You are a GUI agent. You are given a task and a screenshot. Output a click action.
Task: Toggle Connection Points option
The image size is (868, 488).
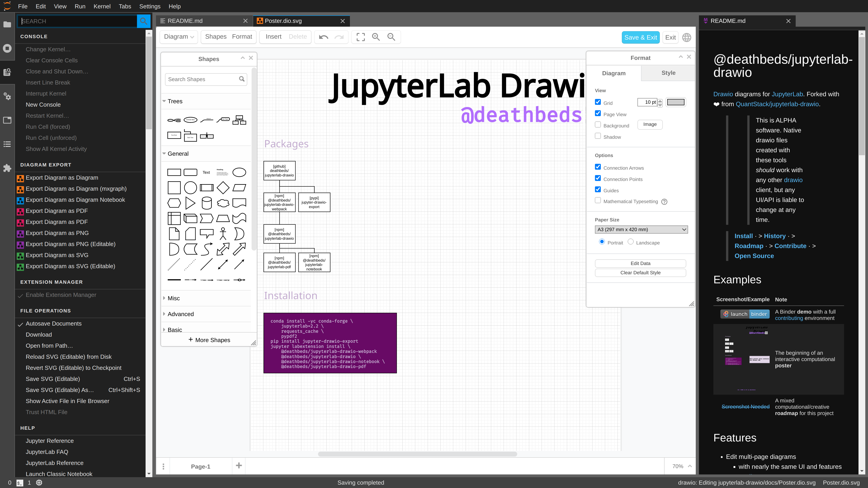pyautogui.click(x=598, y=178)
